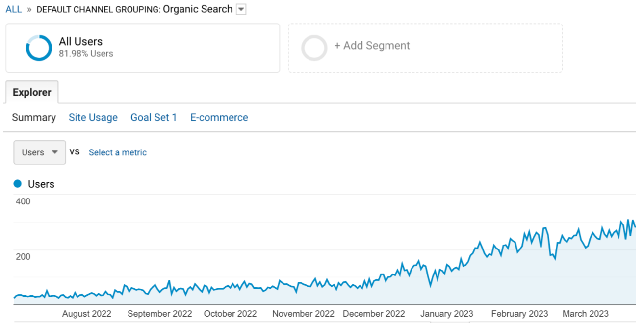Open the Site Usage tab
The height and width of the screenshot is (324, 644).
click(93, 118)
